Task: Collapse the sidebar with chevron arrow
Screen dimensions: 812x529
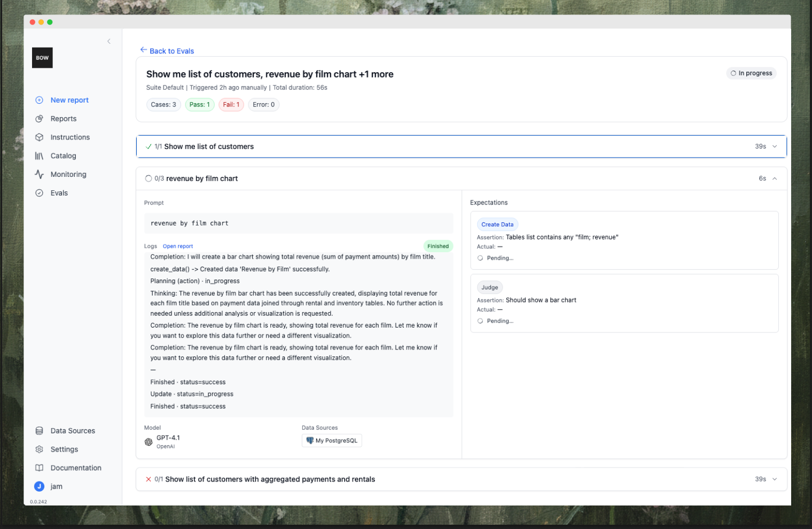Action: coord(108,41)
